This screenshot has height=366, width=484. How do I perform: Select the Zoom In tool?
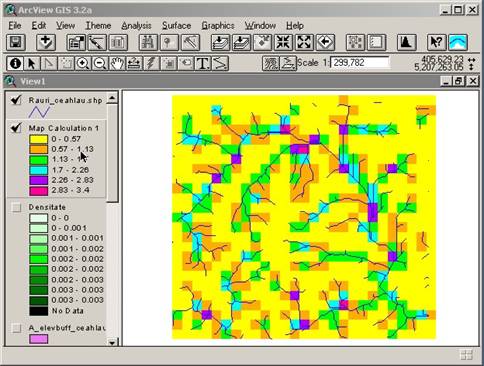[83, 63]
